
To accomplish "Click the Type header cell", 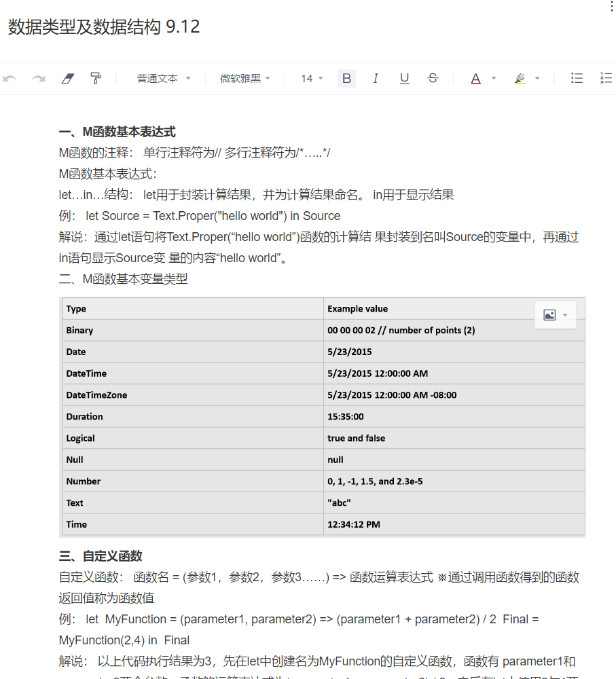I will (x=193, y=309).
